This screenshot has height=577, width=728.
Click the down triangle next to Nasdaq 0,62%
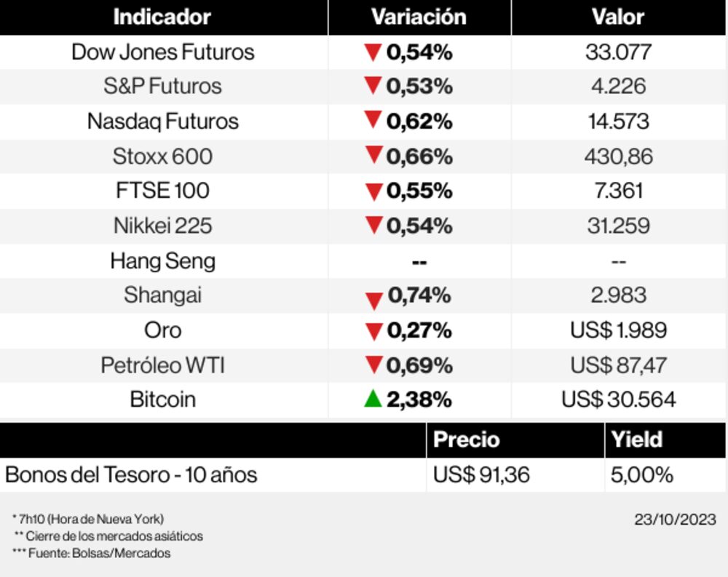click(x=373, y=120)
